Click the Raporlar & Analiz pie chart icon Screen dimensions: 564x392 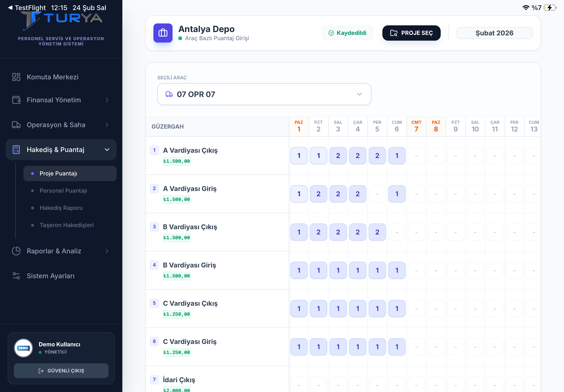(16, 251)
